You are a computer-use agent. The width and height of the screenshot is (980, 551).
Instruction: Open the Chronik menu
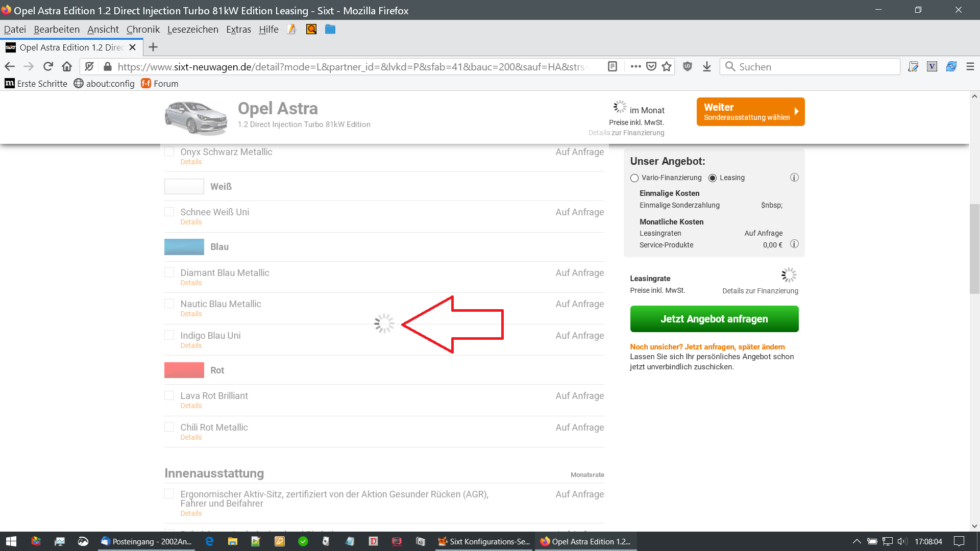pyautogui.click(x=143, y=30)
